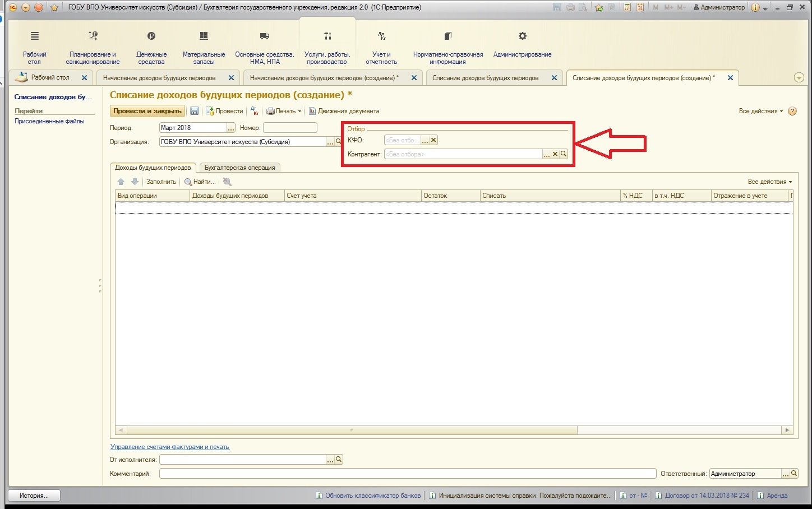Click the About info icon in title bar

pyautogui.click(x=755, y=7)
